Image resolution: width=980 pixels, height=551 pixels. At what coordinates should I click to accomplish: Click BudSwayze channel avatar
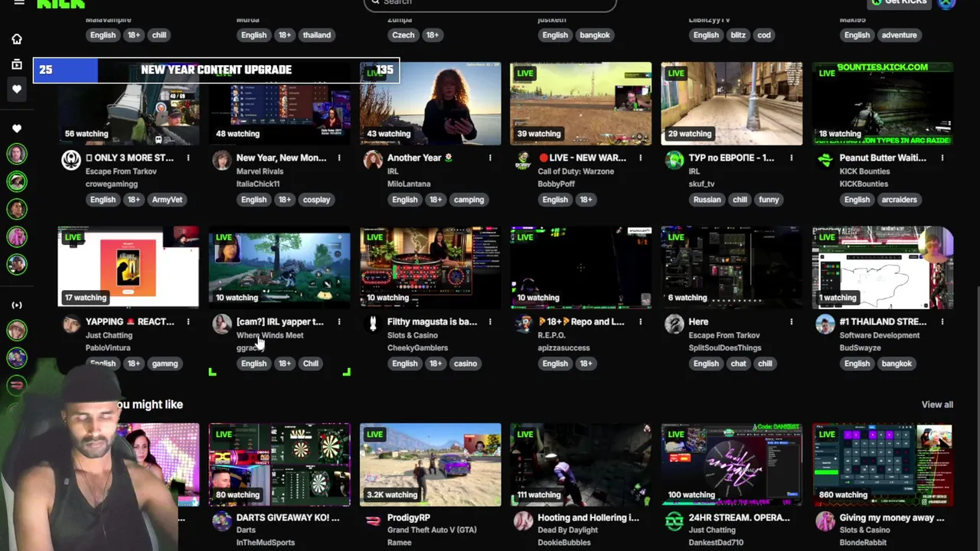(x=825, y=324)
